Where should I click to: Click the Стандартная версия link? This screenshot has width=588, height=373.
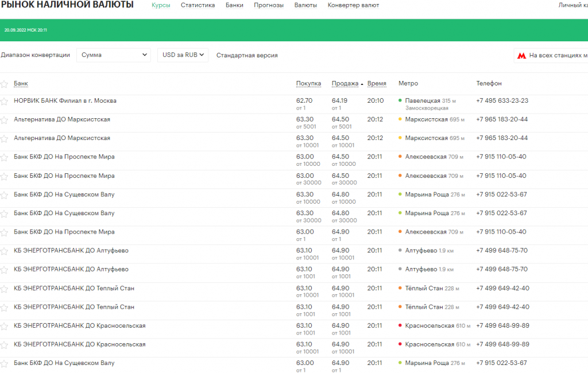pyautogui.click(x=247, y=56)
